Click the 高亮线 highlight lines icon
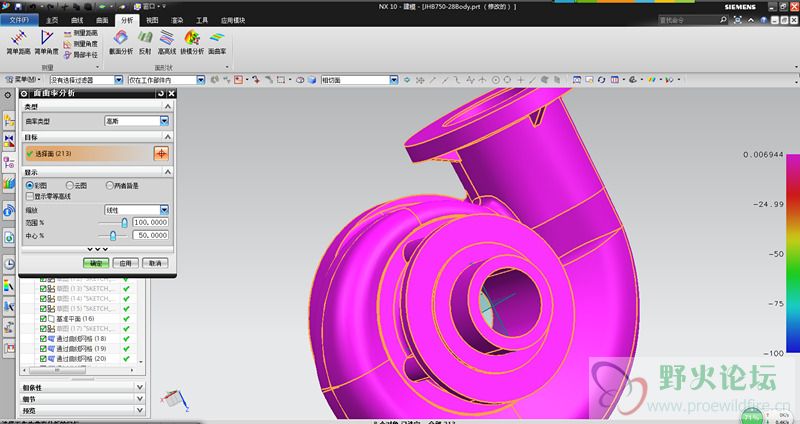800x424 pixels. pyautogui.click(x=167, y=39)
